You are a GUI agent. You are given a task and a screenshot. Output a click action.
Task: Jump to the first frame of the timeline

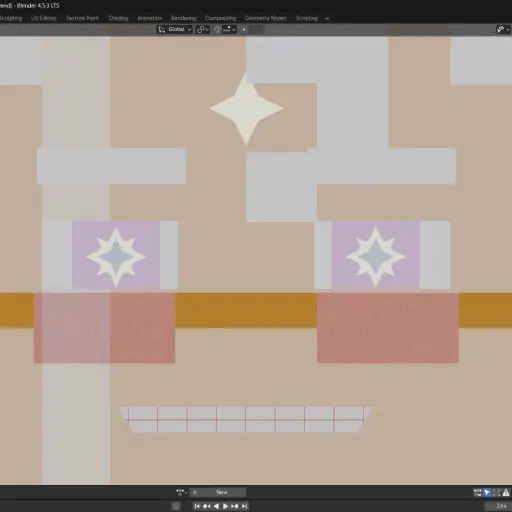(x=197, y=506)
